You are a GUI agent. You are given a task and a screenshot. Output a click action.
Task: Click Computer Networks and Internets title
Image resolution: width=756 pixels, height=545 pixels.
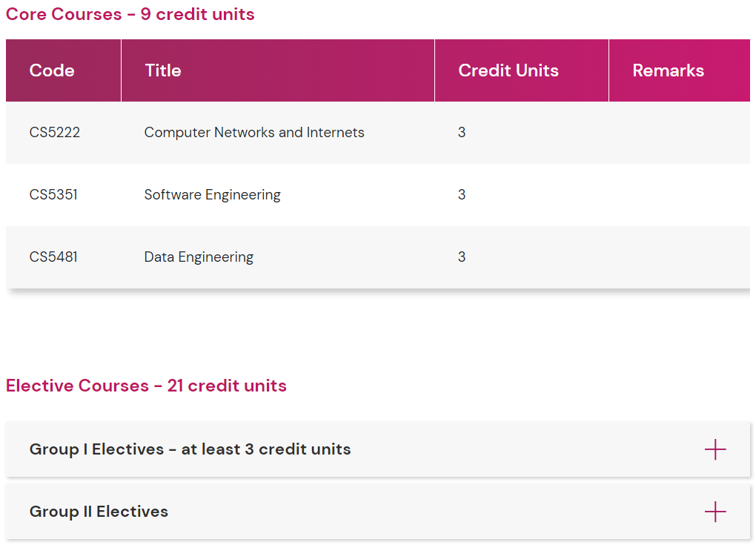pyautogui.click(x=254, y=133)
